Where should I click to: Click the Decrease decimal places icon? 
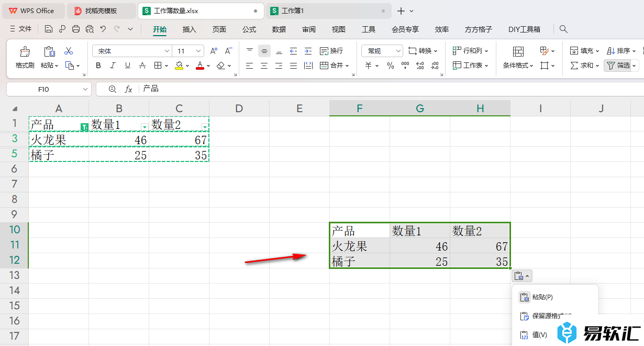(435, 66)
